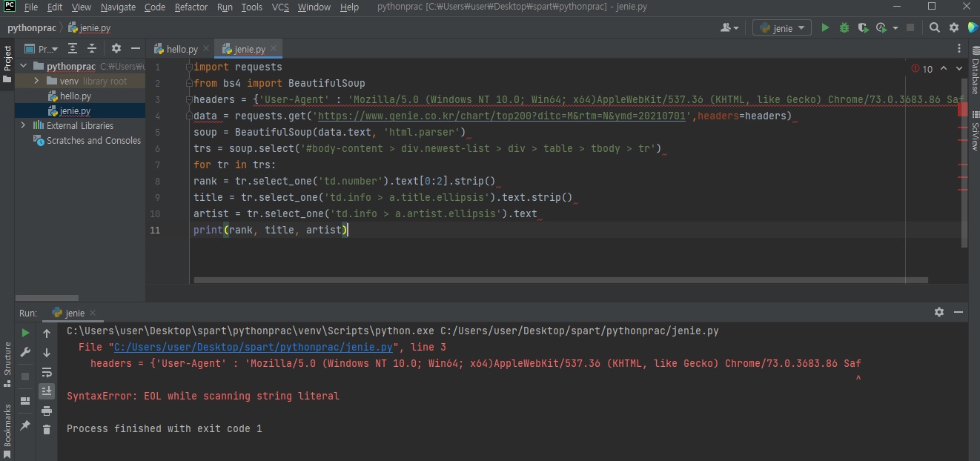Open Run panel settings gear
This screenshot has height=461, width=980.
point(939,312)
